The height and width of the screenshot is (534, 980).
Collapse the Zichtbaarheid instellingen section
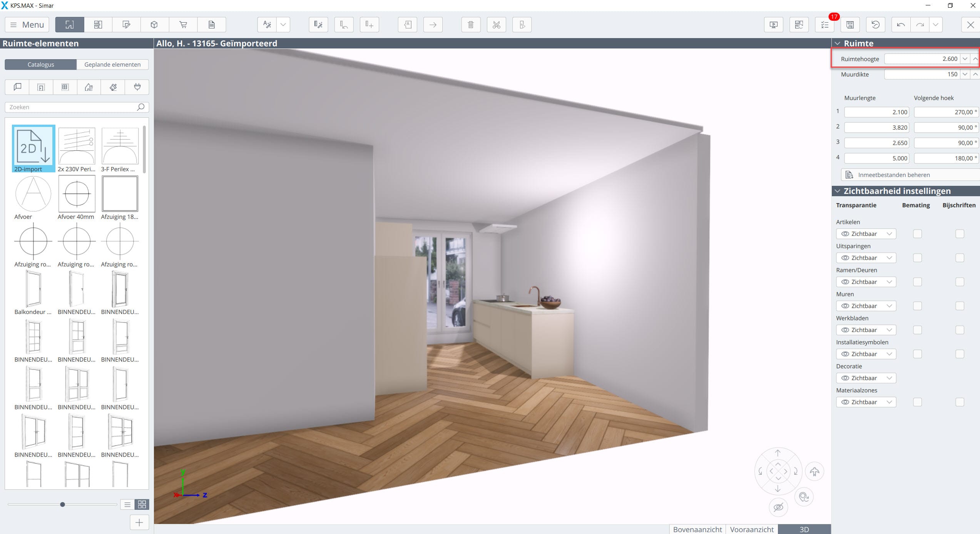tap(838, 191)
